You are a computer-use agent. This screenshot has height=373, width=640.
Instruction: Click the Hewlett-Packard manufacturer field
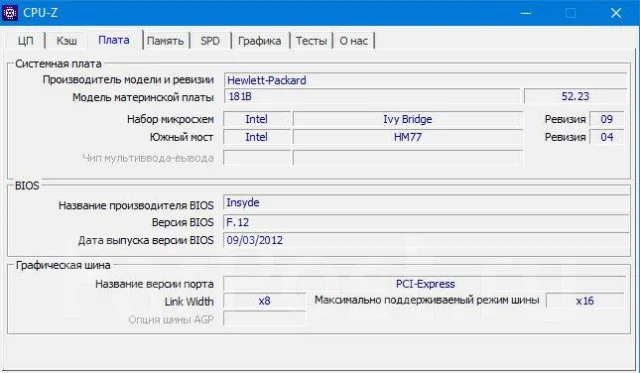(425, 80)
